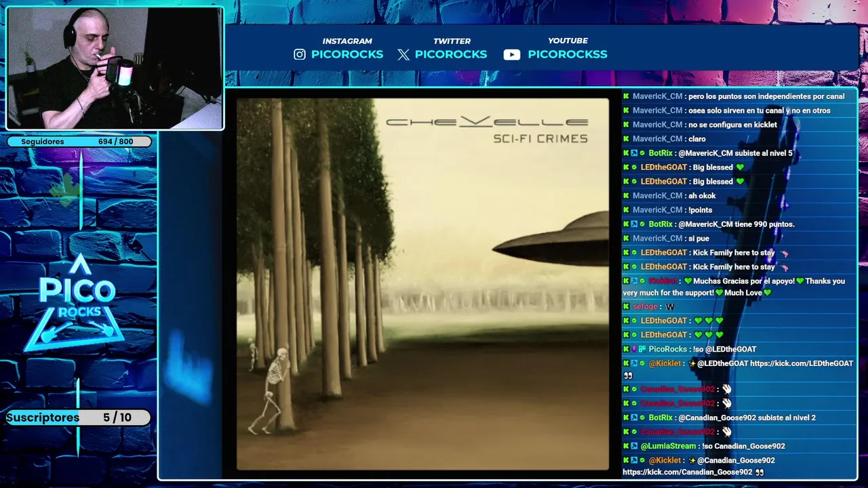Click the Kick badge beside sefoge's message
Screen dimensions: 868x488
pyautogui.click(x=627, y=306)
